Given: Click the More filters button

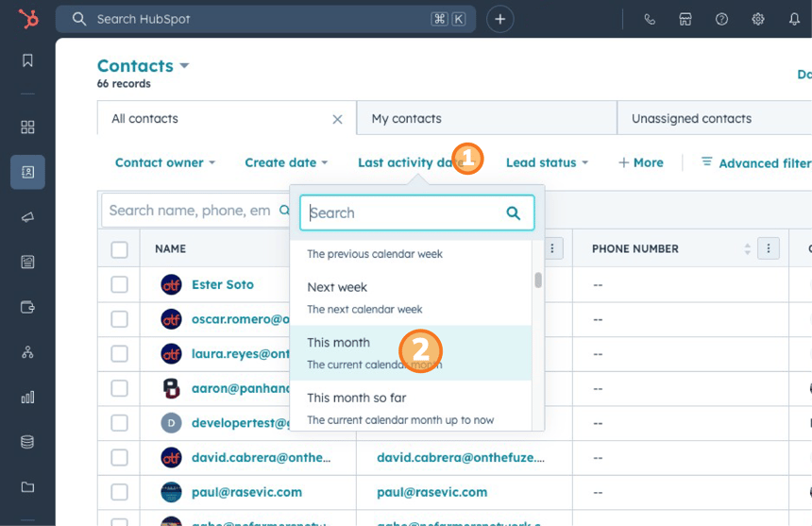Looking at the screenshot, I should tap(640, 162).
